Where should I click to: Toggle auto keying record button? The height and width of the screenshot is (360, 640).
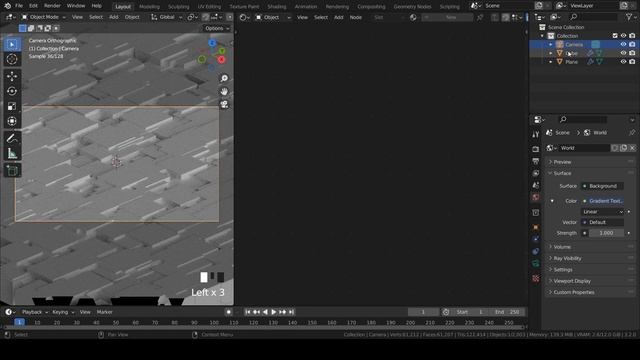229,312
